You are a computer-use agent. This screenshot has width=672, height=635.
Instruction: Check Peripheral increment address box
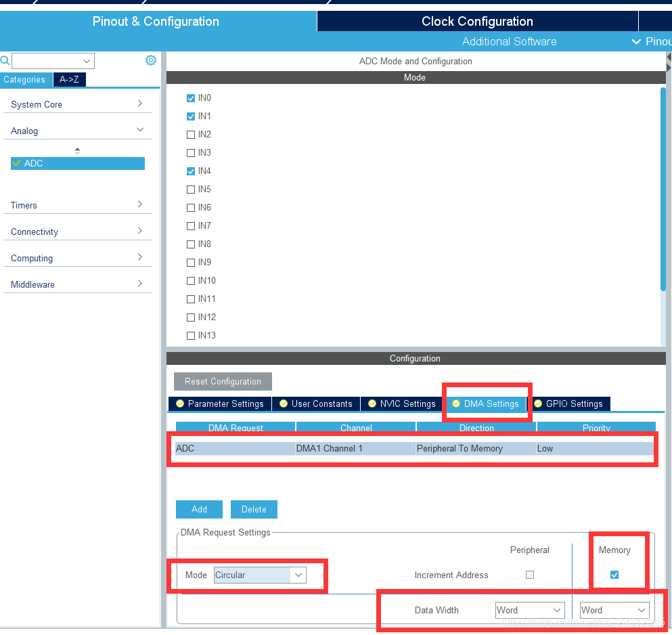pyautogui.click(x=530, y=575)
